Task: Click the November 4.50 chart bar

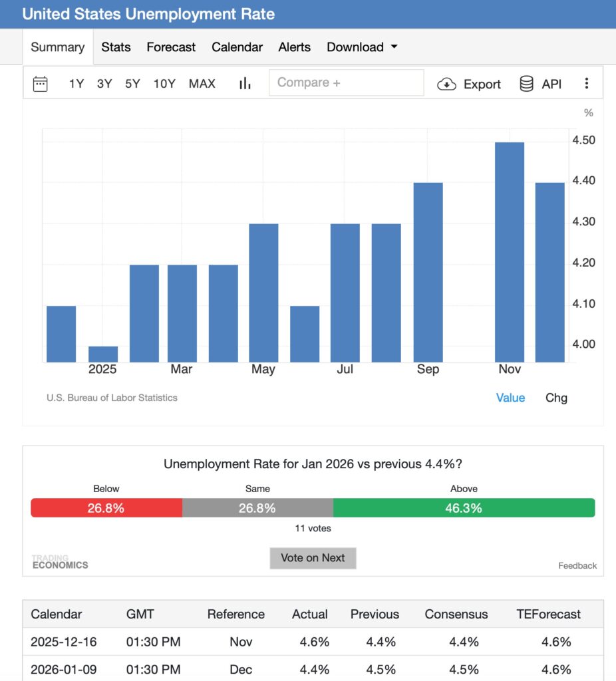Action: (x=510, y=253)
